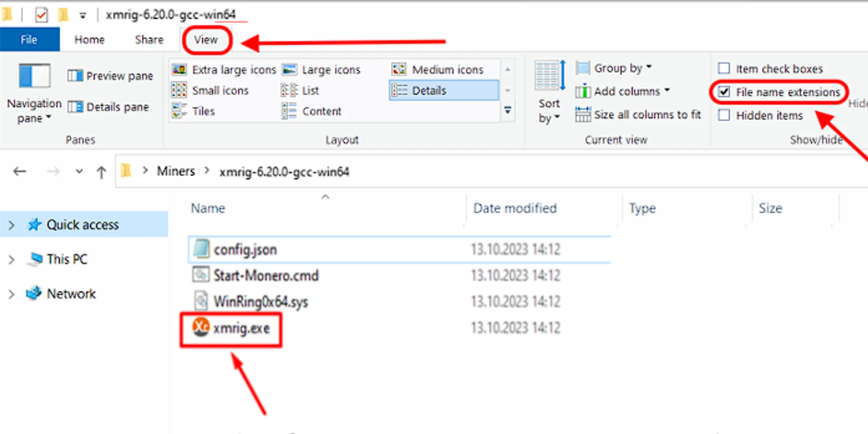Click the Date modified column header
Viewport: 868px width, 434px height.
click(x=515, y=209)
